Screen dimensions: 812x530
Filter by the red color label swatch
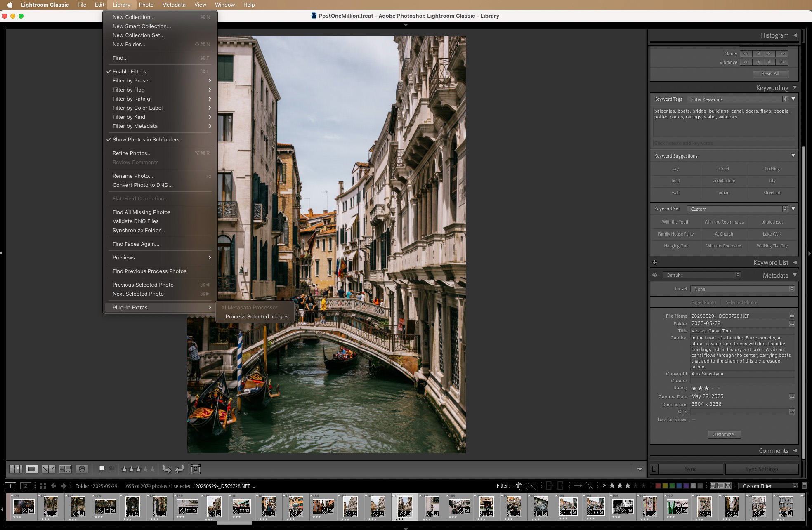658,486
